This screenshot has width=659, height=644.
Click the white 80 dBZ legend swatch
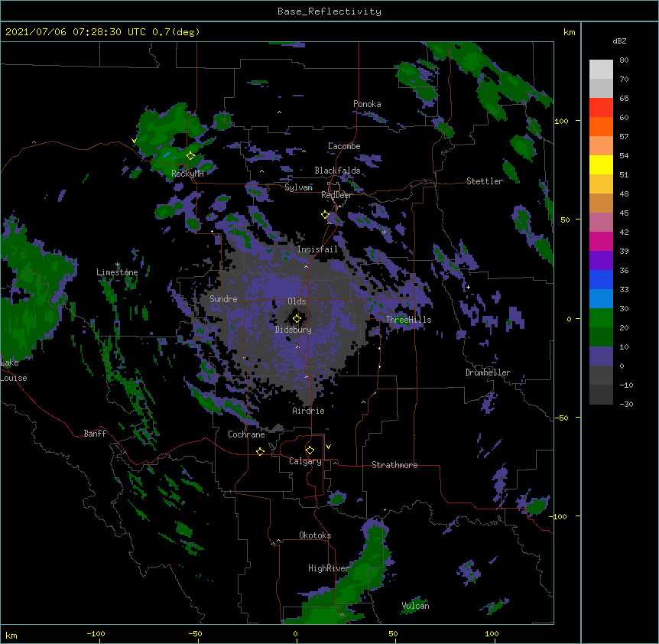[601, 70]
